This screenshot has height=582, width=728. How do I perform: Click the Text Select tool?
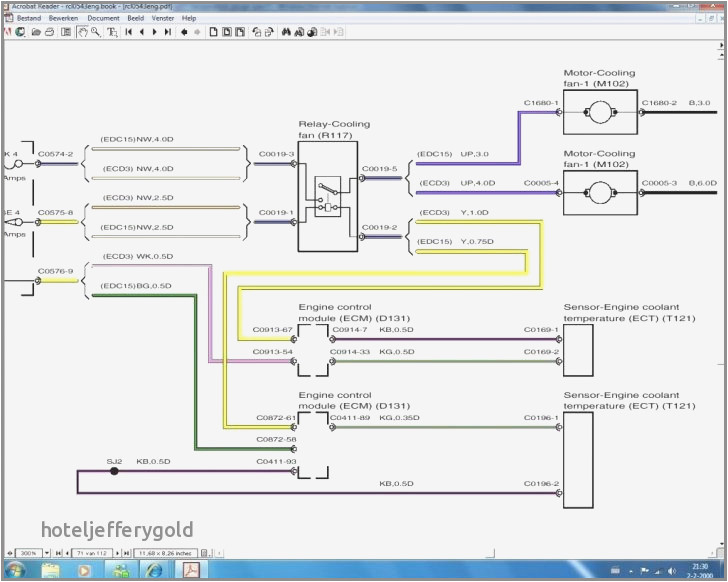(112, 31)
